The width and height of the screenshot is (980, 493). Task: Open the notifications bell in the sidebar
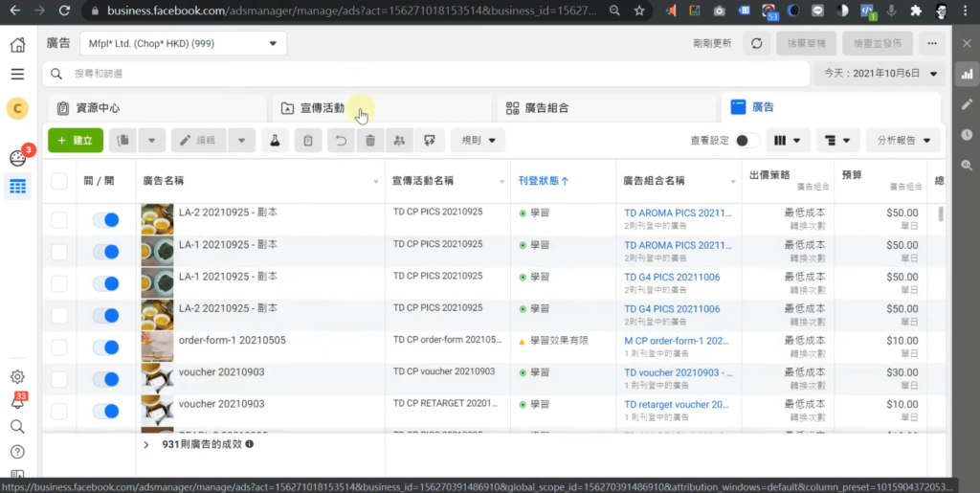[17, 402]
